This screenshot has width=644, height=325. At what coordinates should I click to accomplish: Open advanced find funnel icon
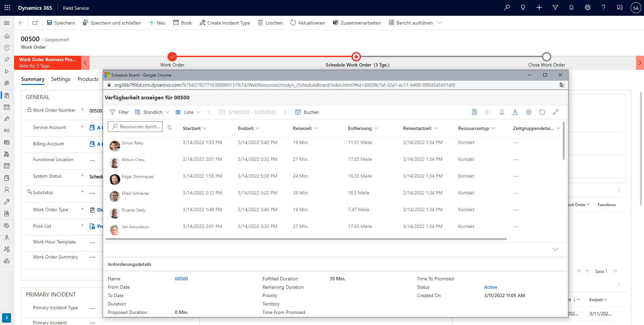pyautogui.click(x=555, y=8)
